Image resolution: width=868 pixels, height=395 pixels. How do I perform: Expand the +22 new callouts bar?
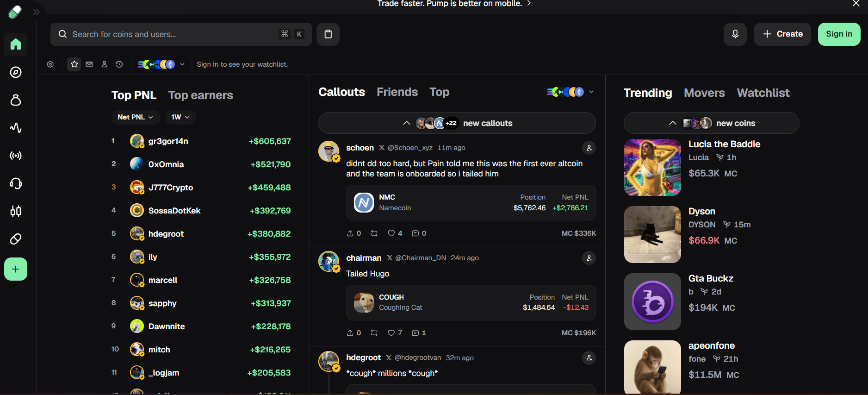pyautogui.click(x=457, y=123)
